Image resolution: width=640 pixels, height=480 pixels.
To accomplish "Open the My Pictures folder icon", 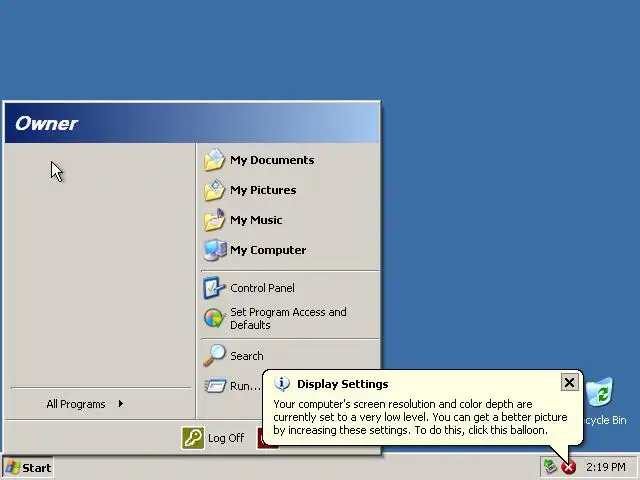I will [x=214, y=190].
